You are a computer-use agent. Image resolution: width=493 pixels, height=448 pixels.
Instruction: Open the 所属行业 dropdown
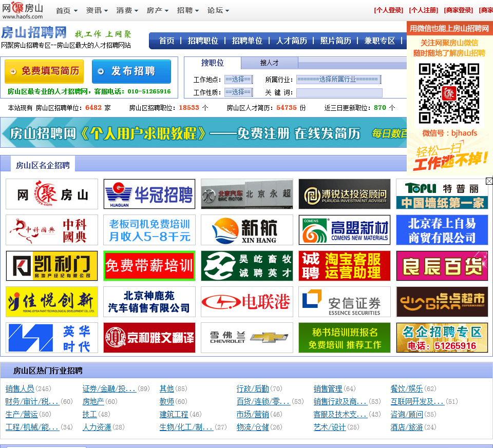click(338, 80)
